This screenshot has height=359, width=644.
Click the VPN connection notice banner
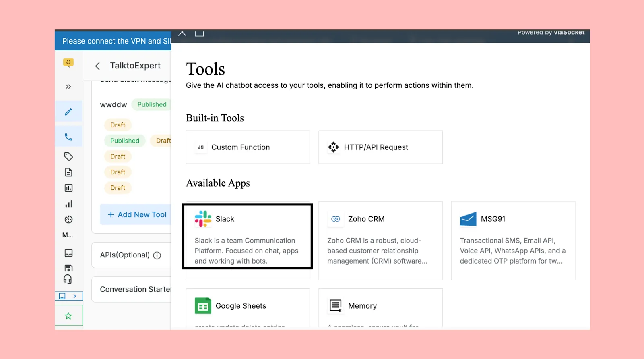pyautogui.click(x=113, y=41)
